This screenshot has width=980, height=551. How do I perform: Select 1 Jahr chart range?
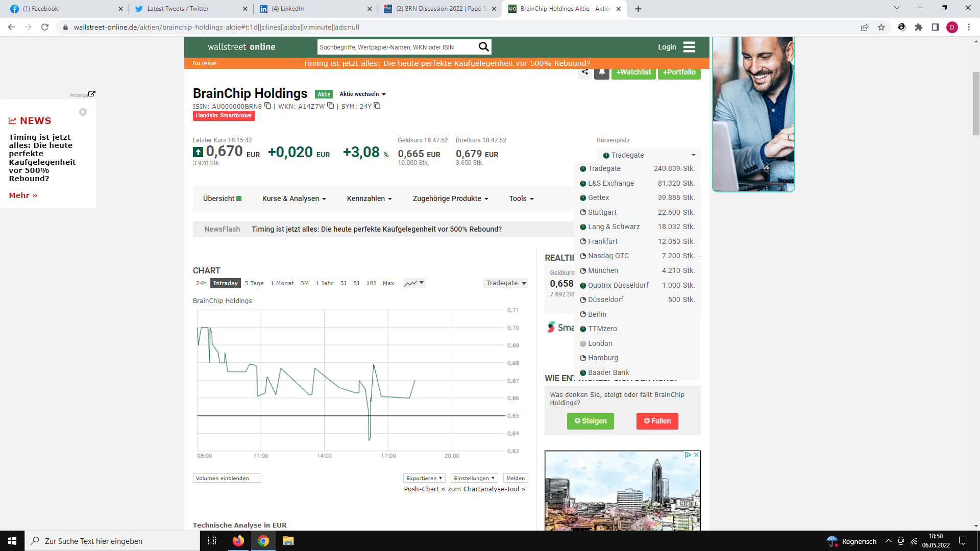tap(324, 283)
